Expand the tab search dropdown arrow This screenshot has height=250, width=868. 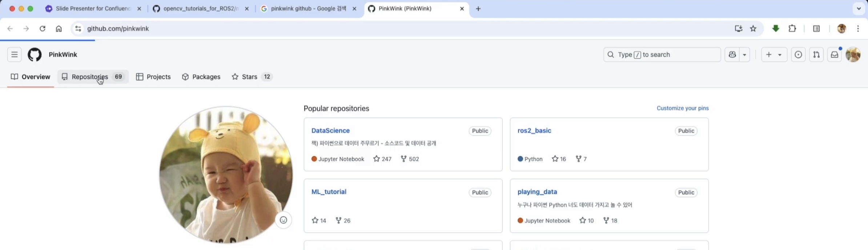pyautogui.click(x=859, y=8)
